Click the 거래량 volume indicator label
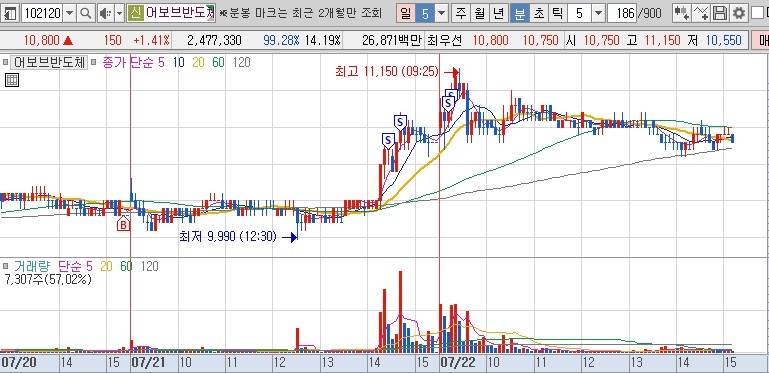Viewport: 769px width, 373px height. point(32,266)
